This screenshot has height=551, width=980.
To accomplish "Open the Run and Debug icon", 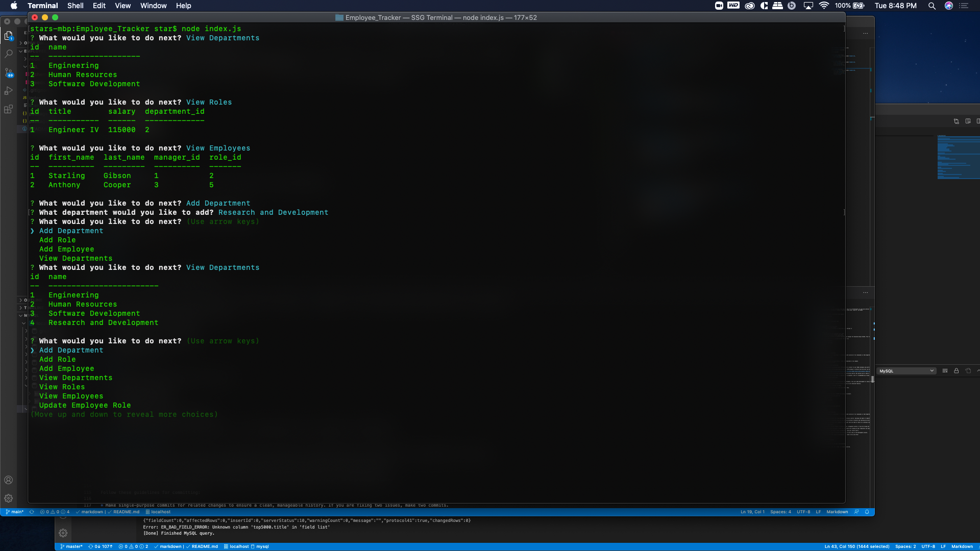I will coord(8,91).
